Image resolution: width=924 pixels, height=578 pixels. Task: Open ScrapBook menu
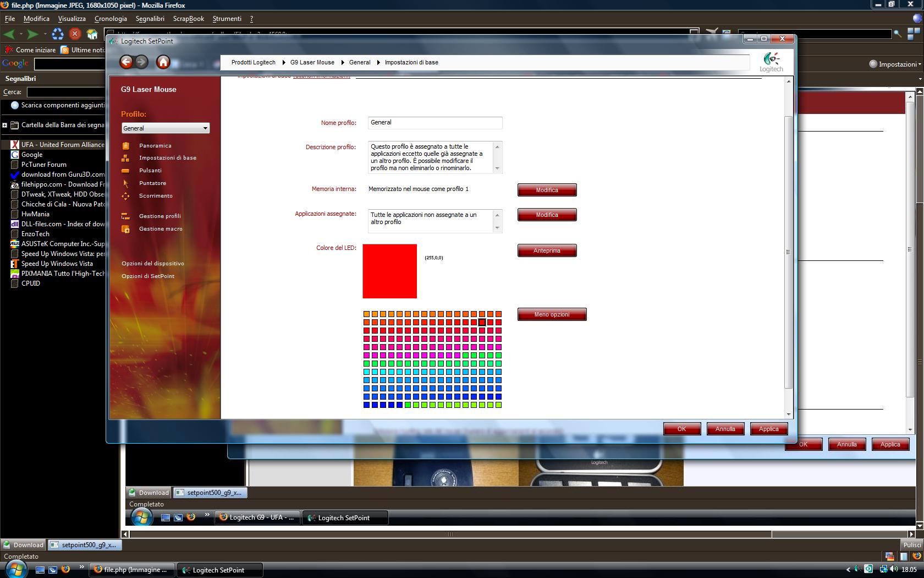[x=189, y=19]
